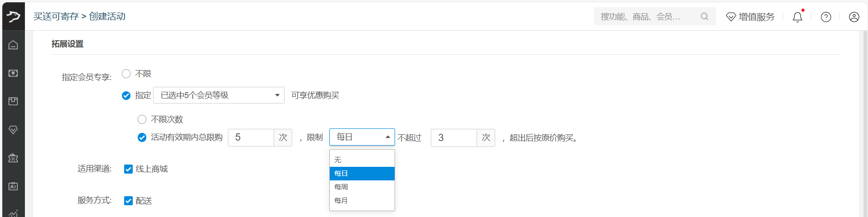This screenshot has height=217, width=868.
Task: Click the page vertical scrollbar
Action: click(865, 124)
